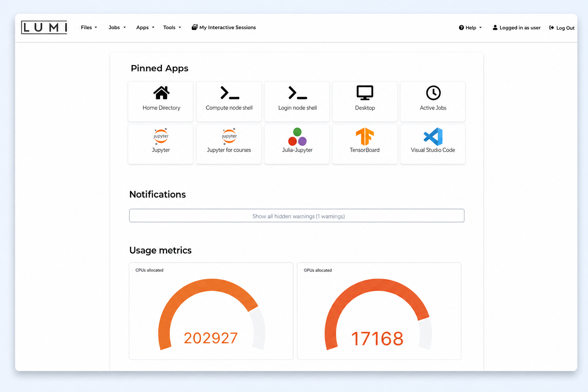
Task: Click the Log Out arrow icon
Action: point(552,28)
